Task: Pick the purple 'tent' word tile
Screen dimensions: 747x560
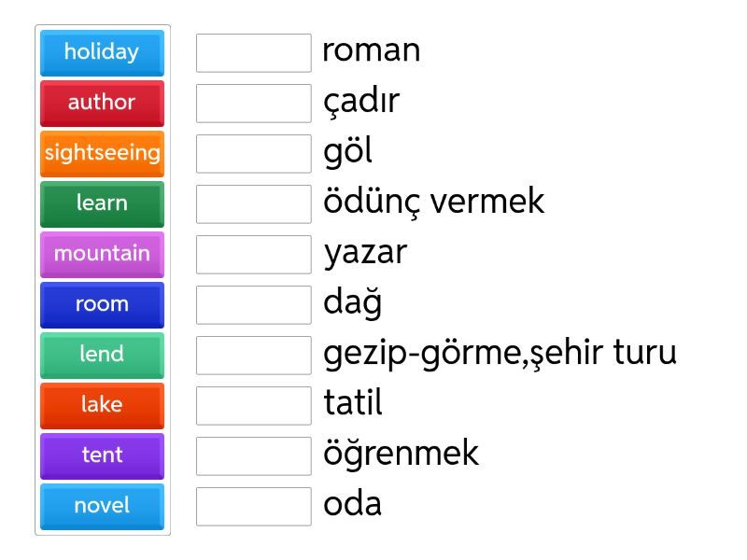Action: (x=102, y=455)
